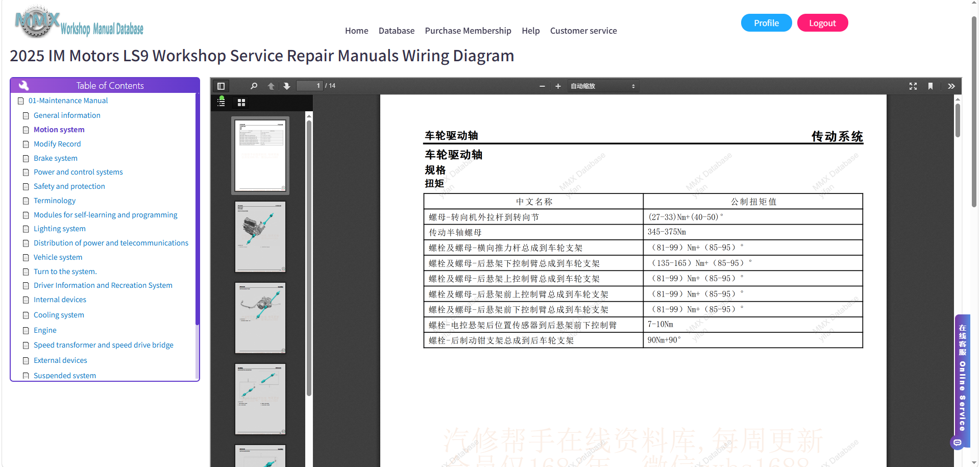Screen dimensions: 980x467
Task: Open the PDF tools double-arrow menu
Action: pyautogui.click(x=951, y=86)
